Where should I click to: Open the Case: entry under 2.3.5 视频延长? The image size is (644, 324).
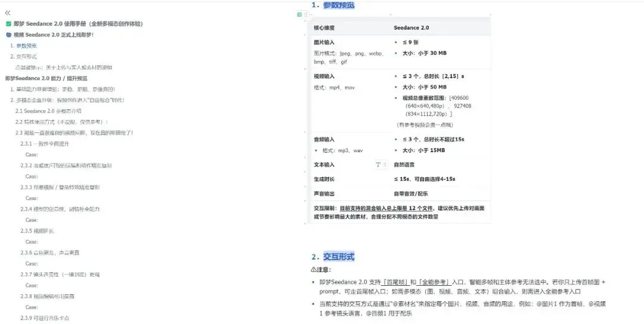(x=32, y=242)
